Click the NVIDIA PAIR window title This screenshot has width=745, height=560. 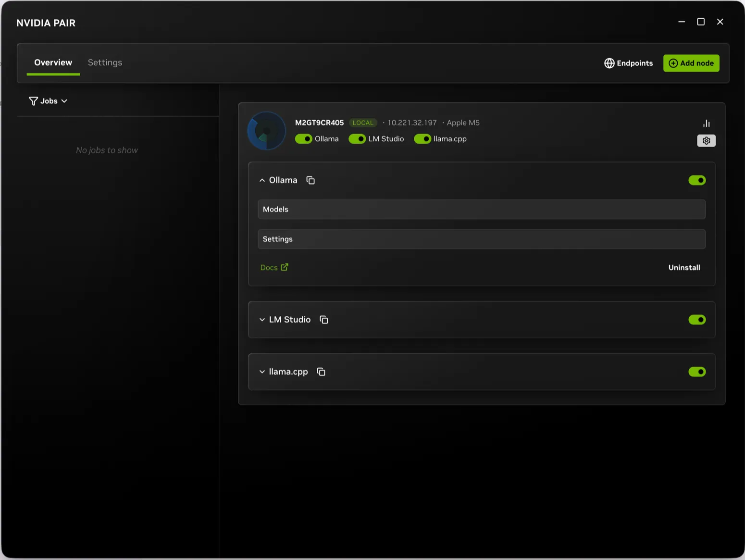click(x=46, y=23)
